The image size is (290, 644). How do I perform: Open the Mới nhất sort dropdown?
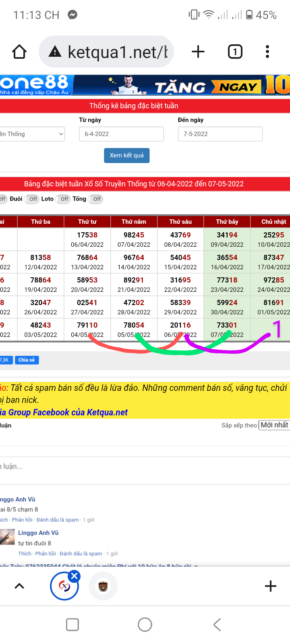tap(274, 425)
